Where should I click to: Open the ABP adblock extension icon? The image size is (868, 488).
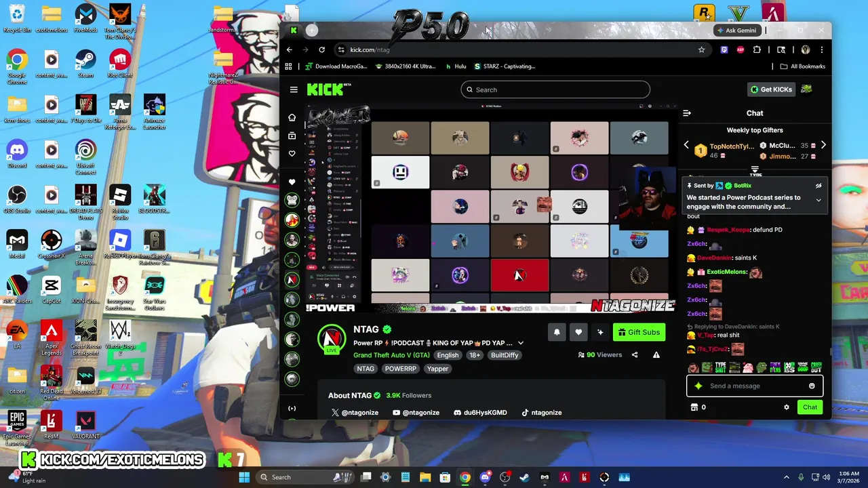pyautogui.click(x=741, y=49)
